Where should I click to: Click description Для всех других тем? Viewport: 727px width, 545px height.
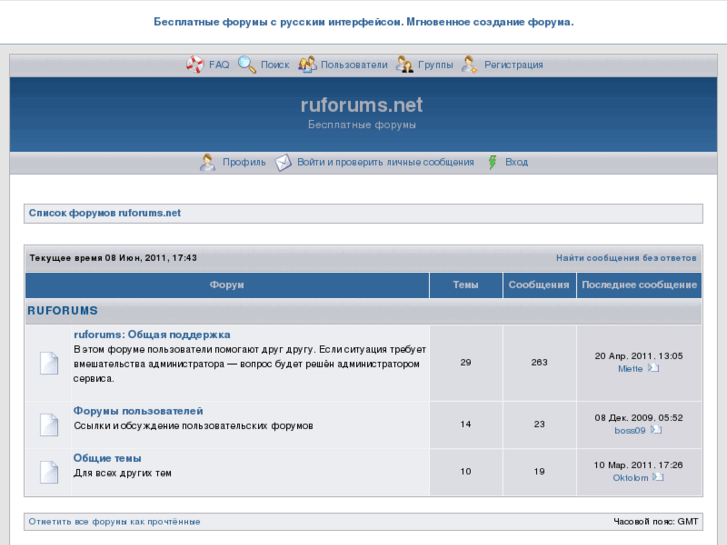click(122, 473)
